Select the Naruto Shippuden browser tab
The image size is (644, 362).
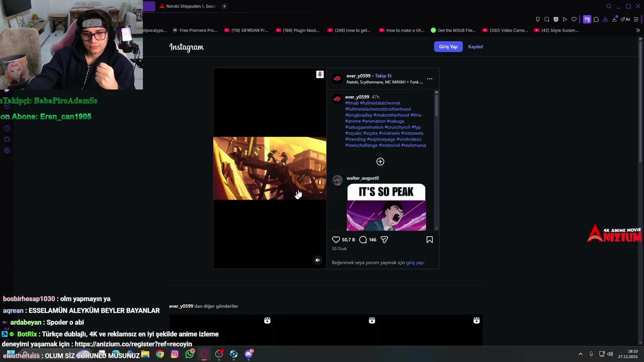click(187, 6)
